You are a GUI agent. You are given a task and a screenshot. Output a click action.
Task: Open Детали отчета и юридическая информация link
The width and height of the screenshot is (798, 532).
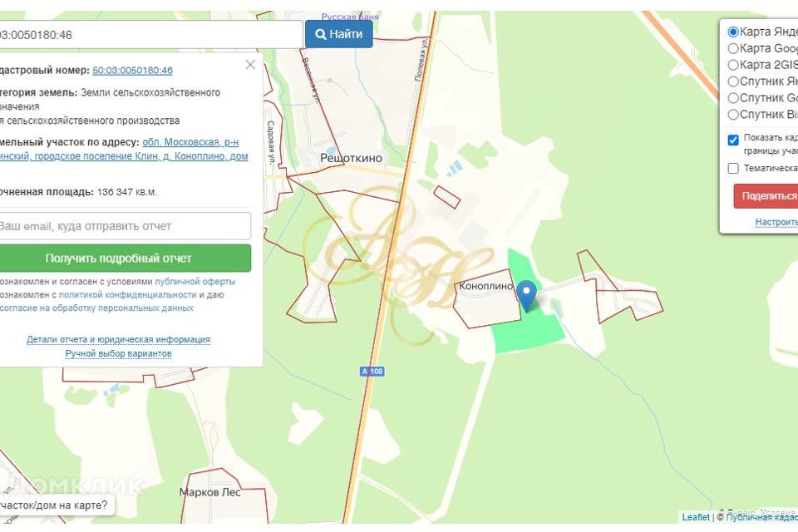point(118,339)
